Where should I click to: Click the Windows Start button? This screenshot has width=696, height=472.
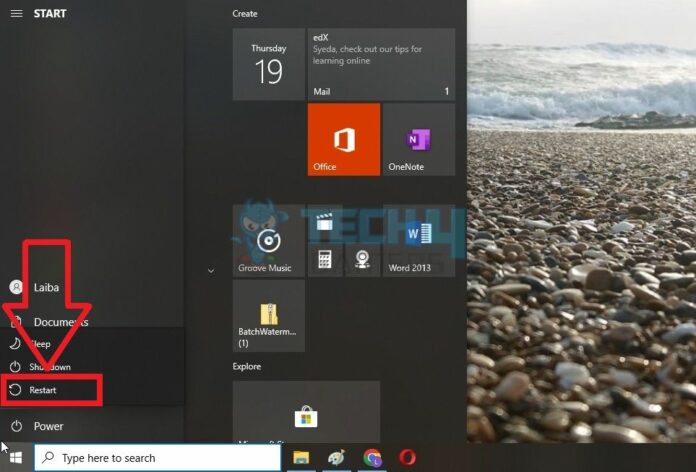16,458
